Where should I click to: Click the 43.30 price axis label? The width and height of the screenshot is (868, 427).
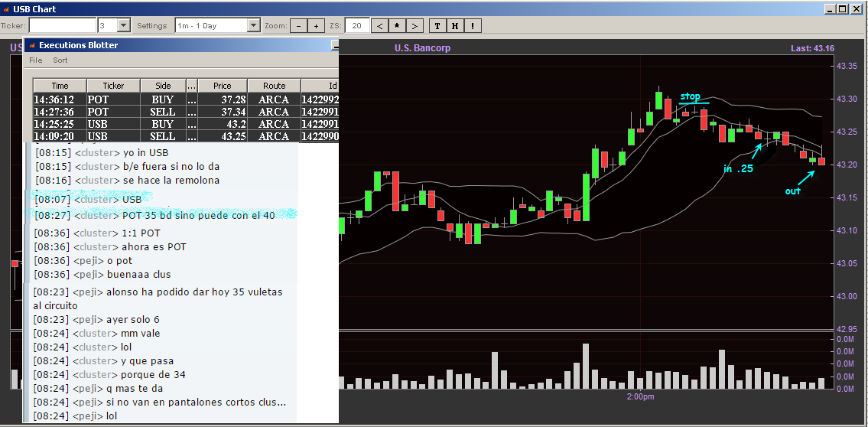[x=846, y=99]
